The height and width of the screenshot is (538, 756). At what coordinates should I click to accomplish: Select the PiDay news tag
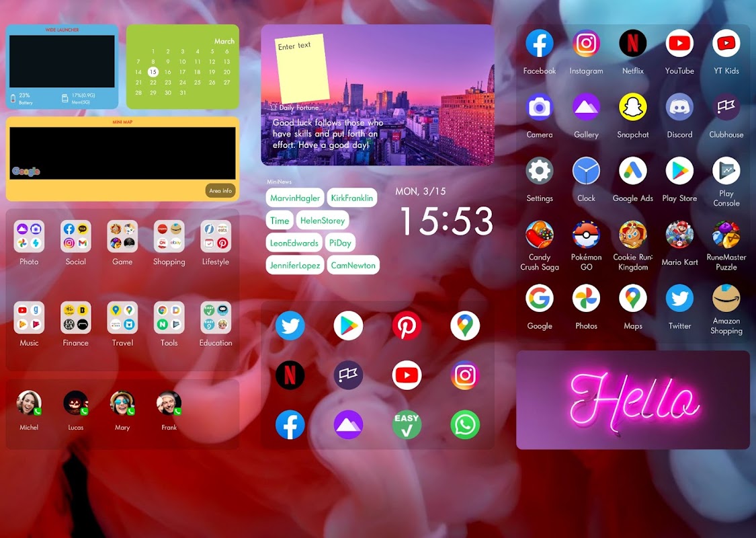340,243
